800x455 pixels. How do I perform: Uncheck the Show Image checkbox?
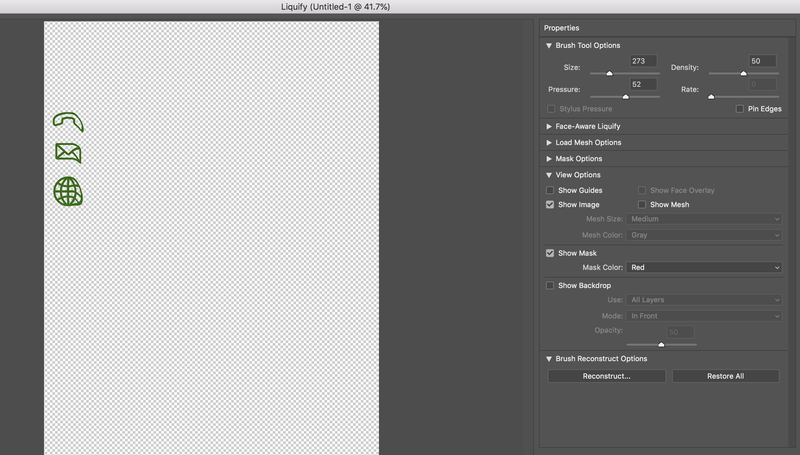coord(550,205)
